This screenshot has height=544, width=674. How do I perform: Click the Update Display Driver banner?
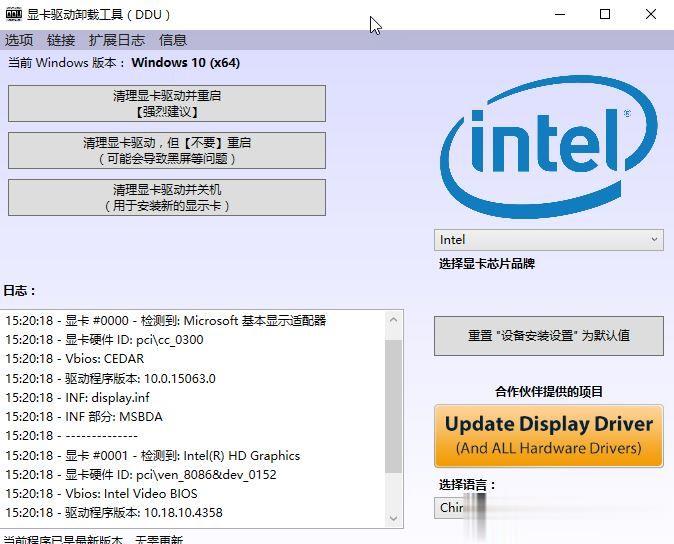[548, 436]
